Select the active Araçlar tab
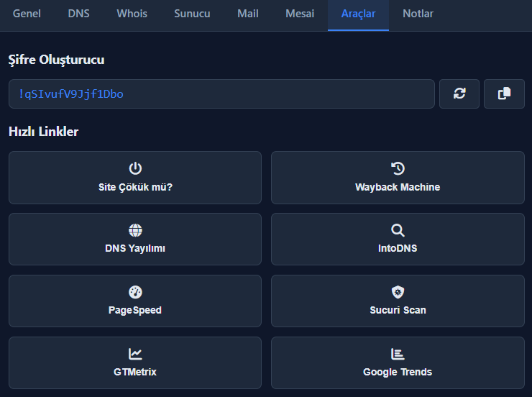Viewport: 532px width, 397px height. [358, 14]
